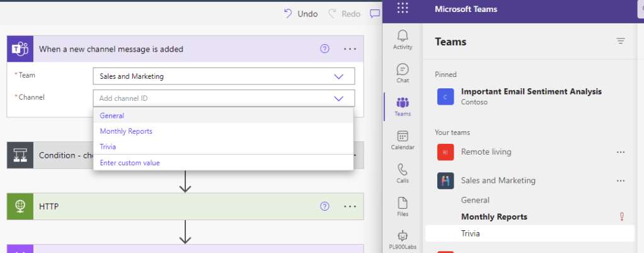Select General from channel dropdown list
The width and height of the screenshot is (644, 253).
pos(223,115)
